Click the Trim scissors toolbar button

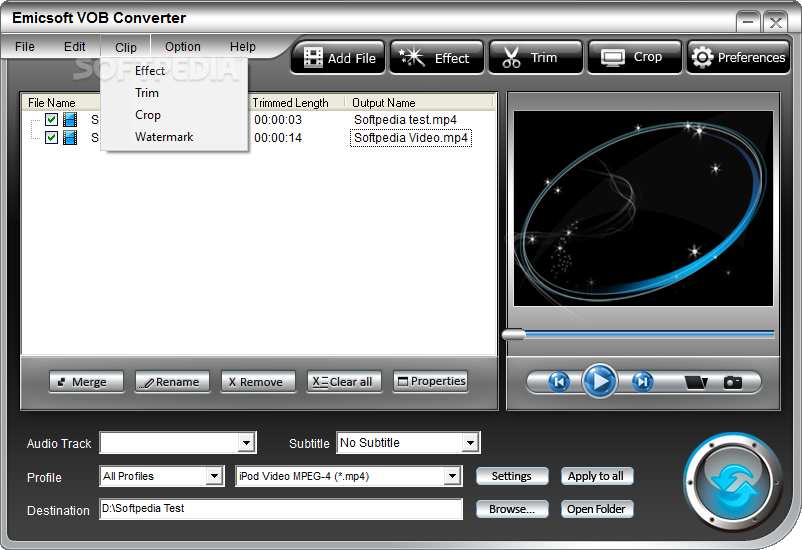coord(536,58)
